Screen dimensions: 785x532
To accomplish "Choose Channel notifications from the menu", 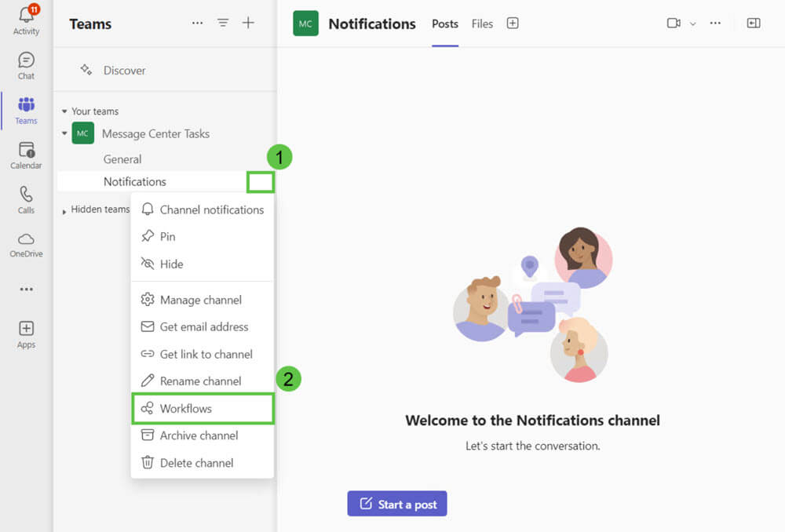I will click(203, 210).
